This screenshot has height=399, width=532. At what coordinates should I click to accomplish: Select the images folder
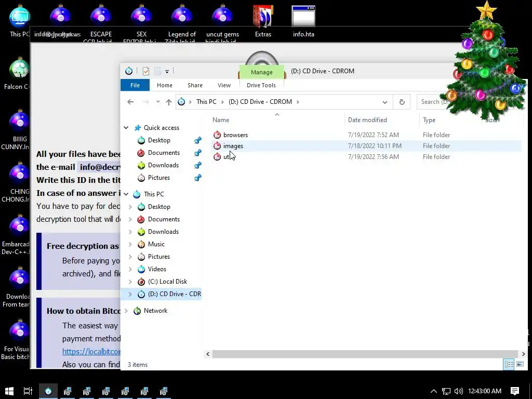tap(233, 146)
